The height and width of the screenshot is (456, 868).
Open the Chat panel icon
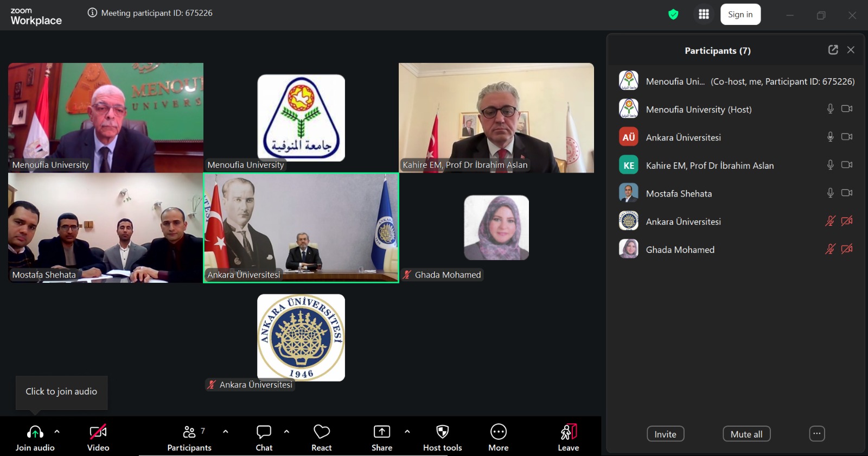click(x=264, y=432)
